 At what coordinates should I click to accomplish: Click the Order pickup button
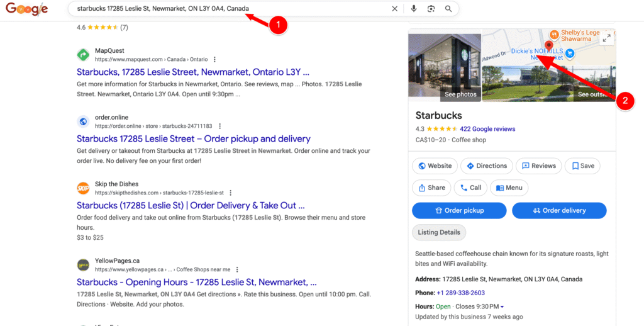pyautogui.click(x=459, y=210)
